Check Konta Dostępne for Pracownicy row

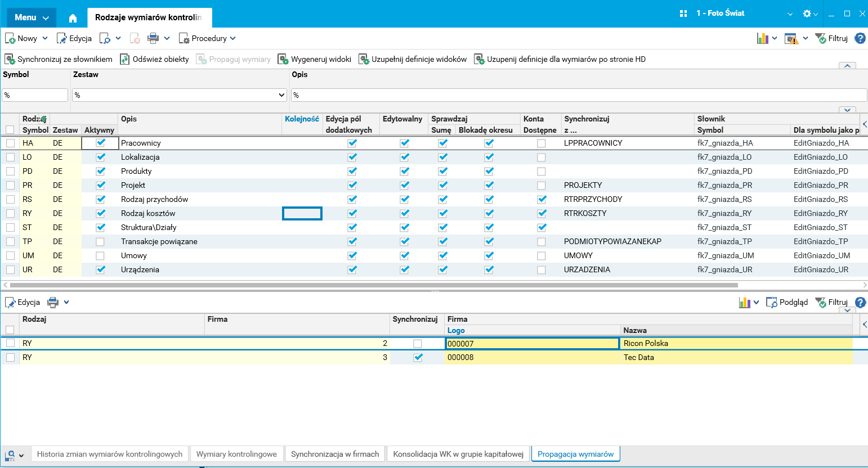541,143
